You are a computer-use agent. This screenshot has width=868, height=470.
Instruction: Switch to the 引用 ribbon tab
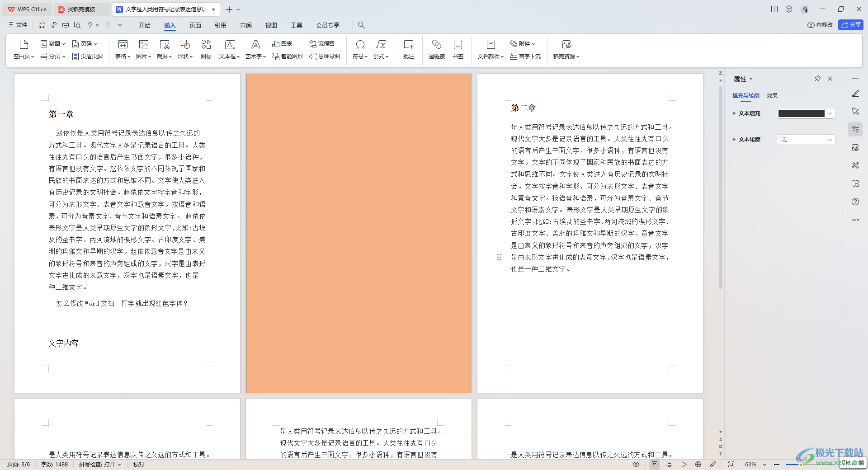tap(221, 25)
